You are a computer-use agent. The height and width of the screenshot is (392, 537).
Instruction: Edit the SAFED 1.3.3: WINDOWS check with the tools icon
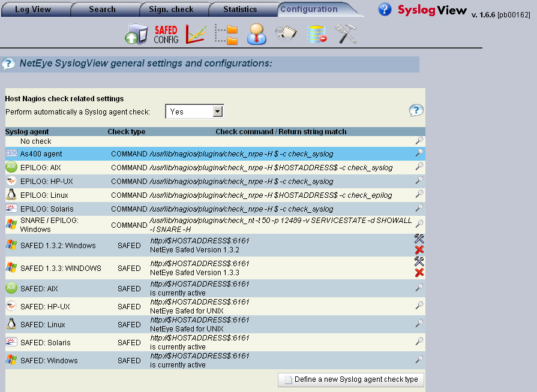pyautogui.click(x=419, y=261)
